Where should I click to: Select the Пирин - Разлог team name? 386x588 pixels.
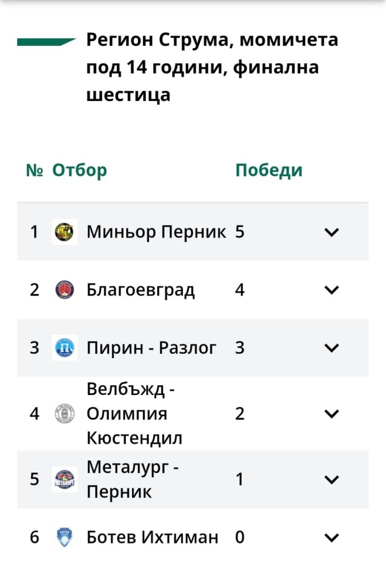[151, 348]
